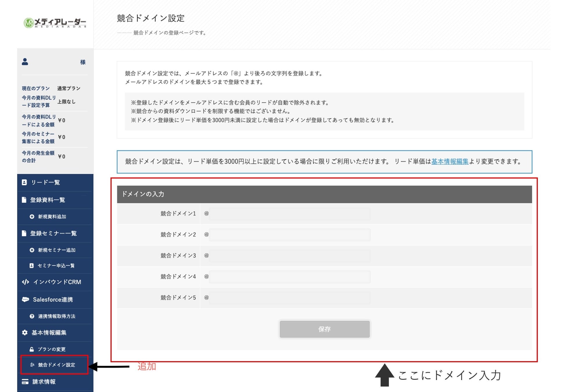Click the gear icon beside 基本情報編集
Image resolution: width=567 pixels, height=392 pixels.
[x=25, y=332]
